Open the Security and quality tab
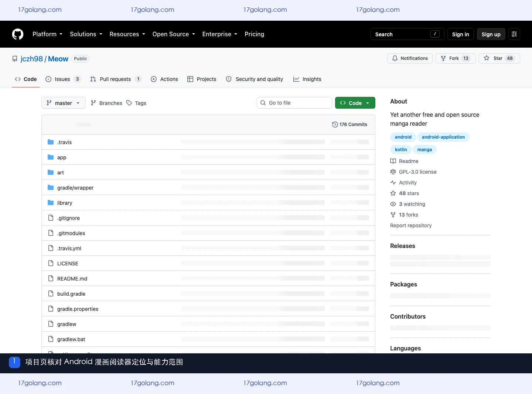 coord(255,79)
